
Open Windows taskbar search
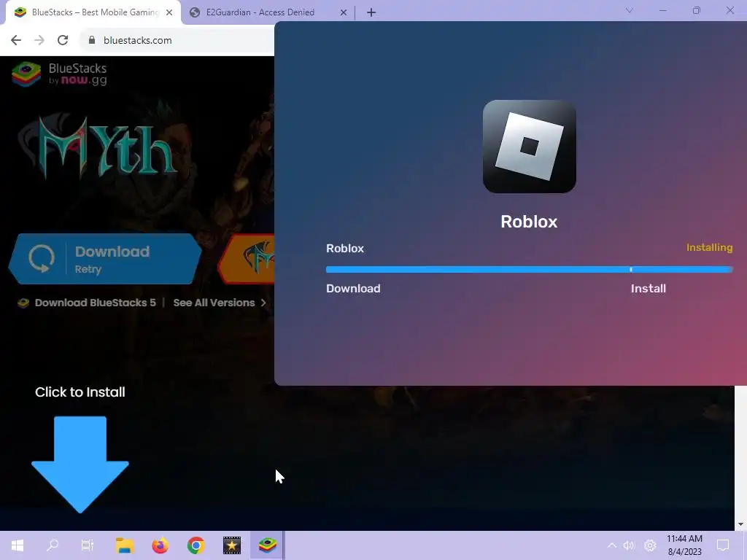53,545
